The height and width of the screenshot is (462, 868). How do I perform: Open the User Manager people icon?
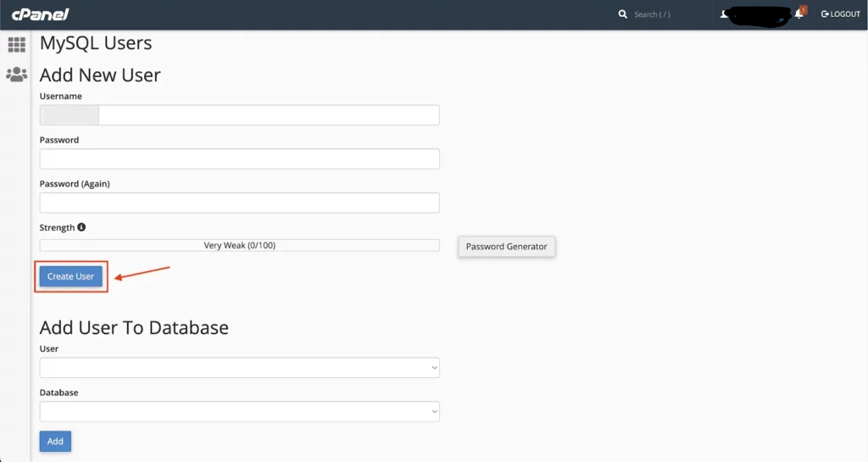pos(17,74)
